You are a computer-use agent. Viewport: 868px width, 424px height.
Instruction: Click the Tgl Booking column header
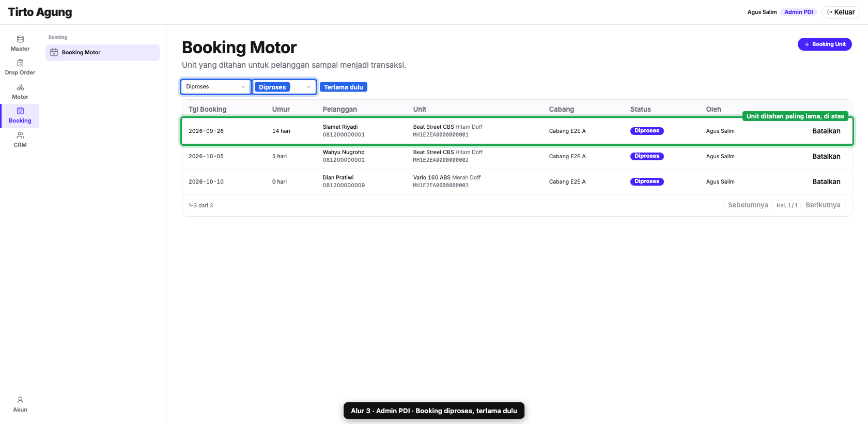click(x=207, y=109)
